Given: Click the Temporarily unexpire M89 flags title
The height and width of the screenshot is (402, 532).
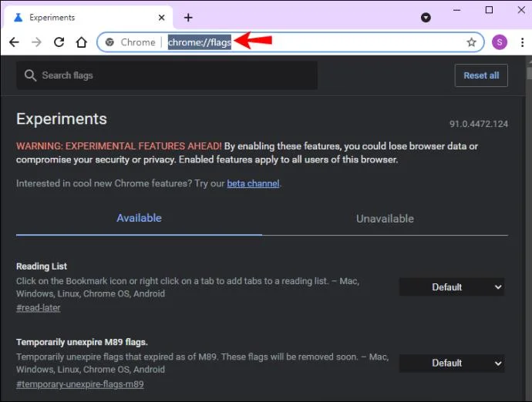Looking at the screenshot, I should pyautogui.click(x=82, y=343).
